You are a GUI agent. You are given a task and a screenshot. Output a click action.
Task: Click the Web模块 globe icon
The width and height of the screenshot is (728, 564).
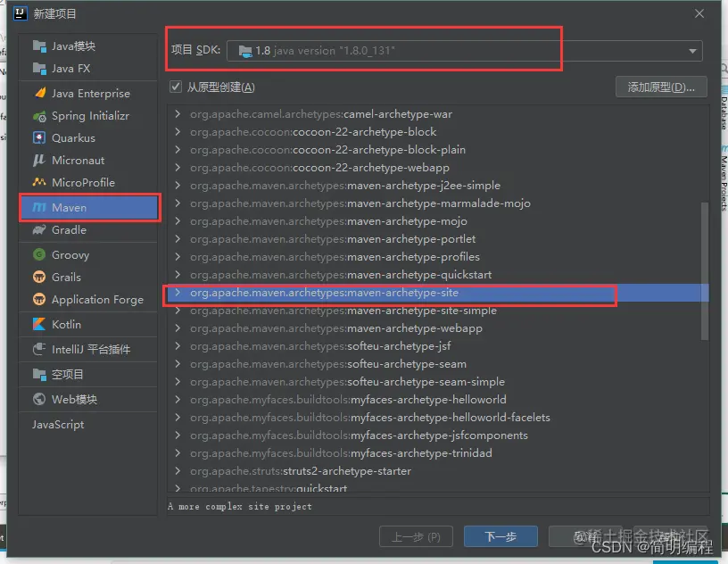[x=39, y=399]
